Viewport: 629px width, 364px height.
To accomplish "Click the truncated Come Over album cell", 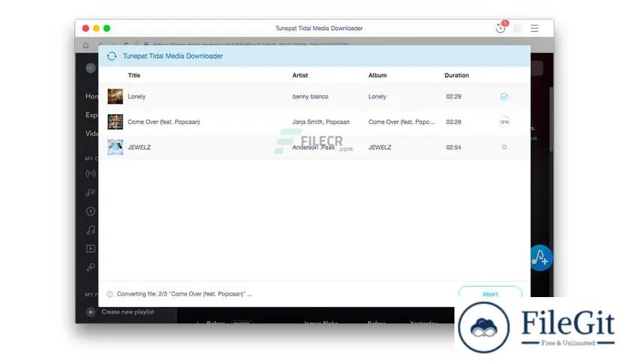I will pos(402,122).
